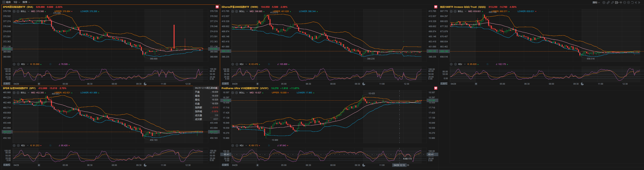
Task: Remove BOLL indicator on DIA chart
Action: pos(18,11)
